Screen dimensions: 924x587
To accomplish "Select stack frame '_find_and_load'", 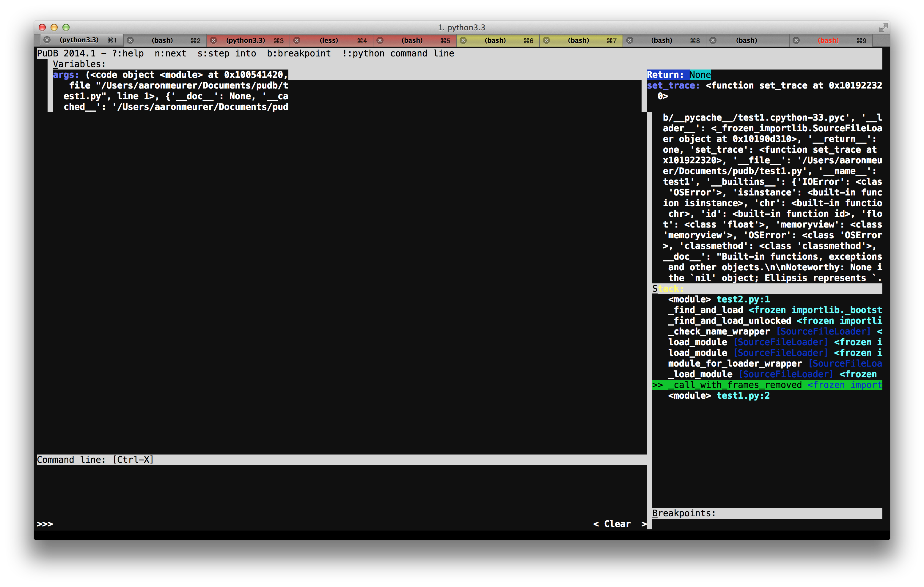I will click(x=767, y=310).
